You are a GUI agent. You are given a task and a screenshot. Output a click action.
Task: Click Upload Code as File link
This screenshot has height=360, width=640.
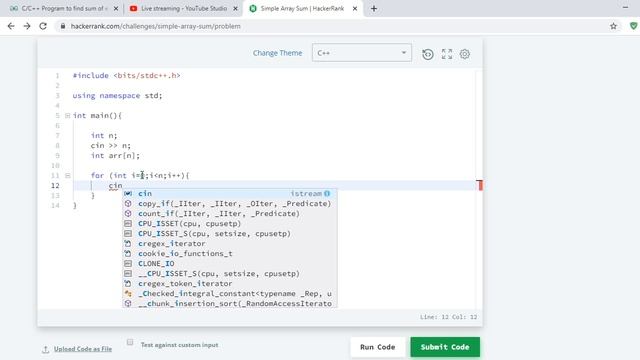(x=83, y=349)
